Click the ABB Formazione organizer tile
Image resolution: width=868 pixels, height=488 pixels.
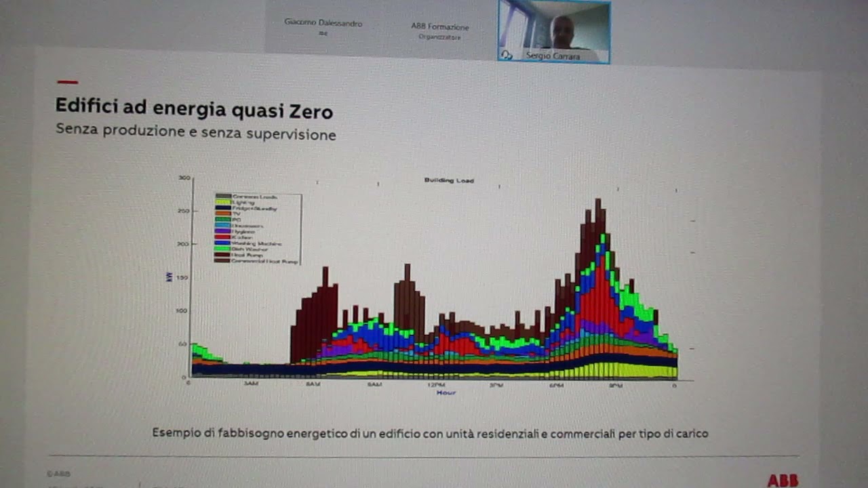[x=439, y=30]
